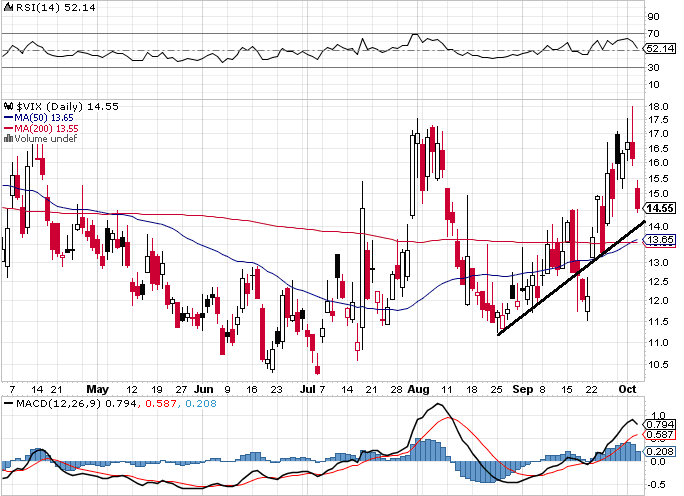The height and width of the screenshot is (496, 684).
Task: Click the 0.208 histogram value tag
Action: [660, 452]
